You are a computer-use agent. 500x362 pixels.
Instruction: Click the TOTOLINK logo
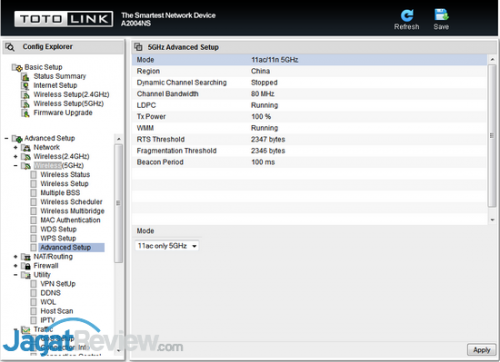pos(64,19)
